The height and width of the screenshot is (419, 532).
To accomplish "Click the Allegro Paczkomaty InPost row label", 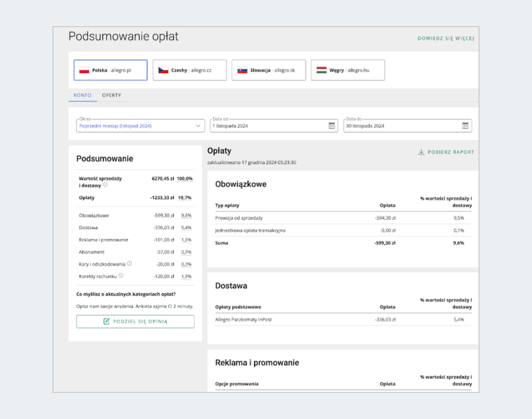I will click(243, 319).
